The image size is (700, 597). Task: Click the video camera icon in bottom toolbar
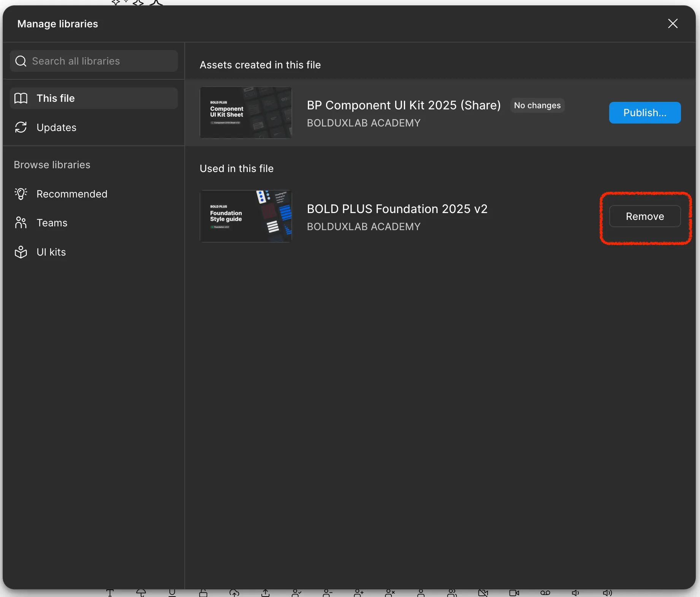coord(513,592)
